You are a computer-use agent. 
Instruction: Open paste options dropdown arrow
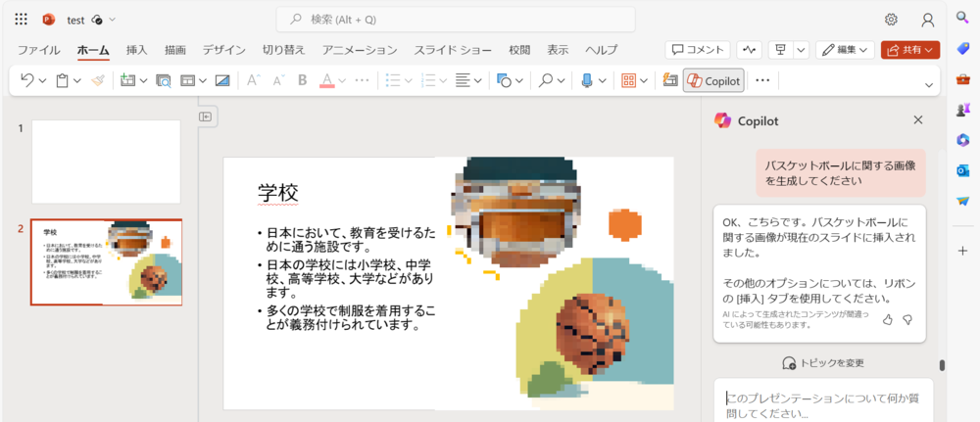click(77, 80)
